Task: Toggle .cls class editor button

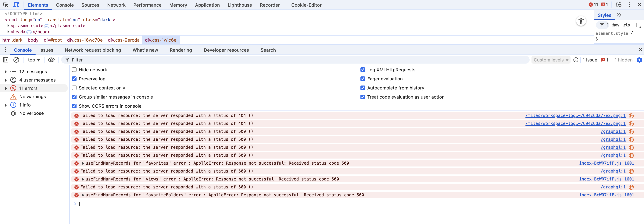Action: [626, 25]
